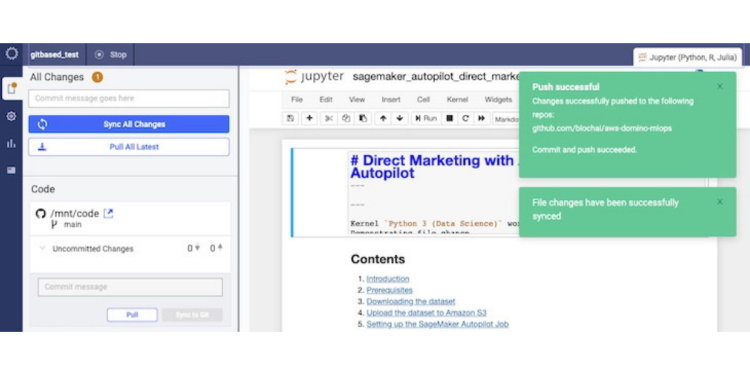The width and height of the screenshot is (750, 375).
Task: Focus the Commit message field under Code
Action: pos(130,287)
